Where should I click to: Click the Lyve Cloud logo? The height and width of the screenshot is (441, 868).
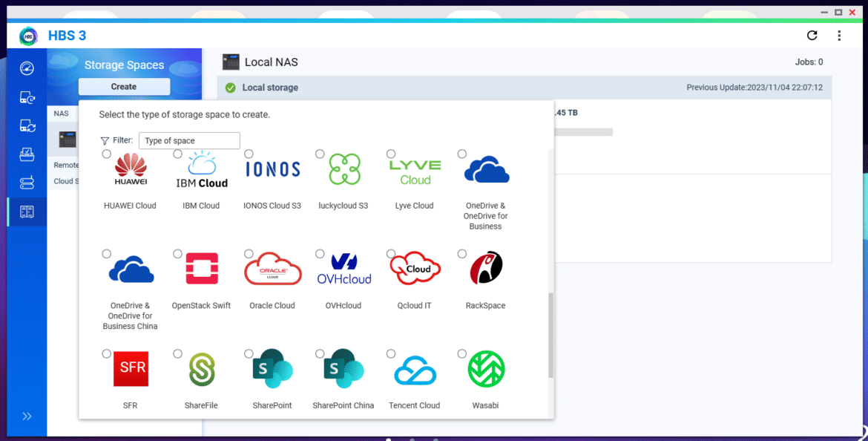pos(415,172)
